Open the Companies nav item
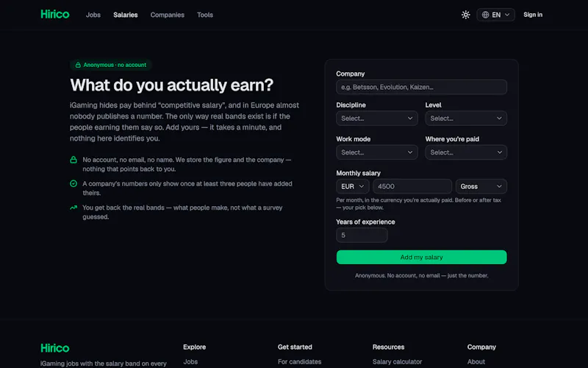 click(x=168, y=15)
